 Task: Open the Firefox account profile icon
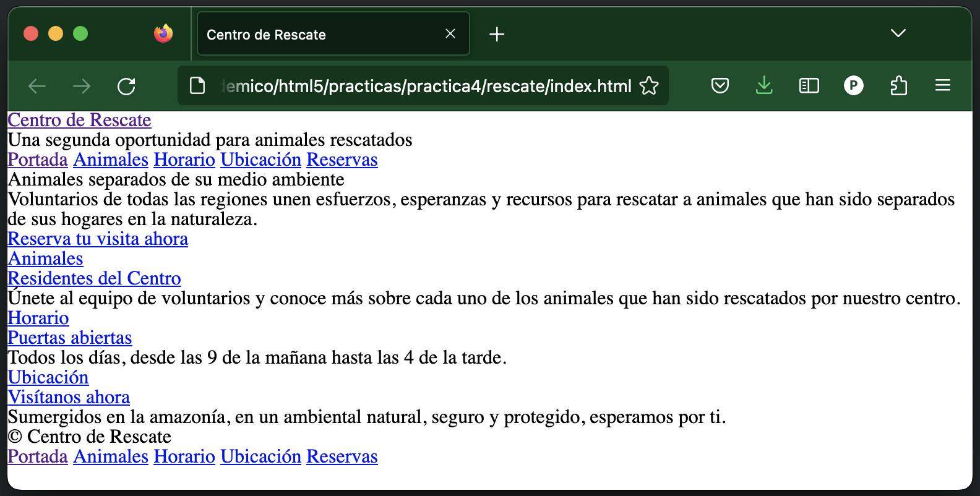pyautogui.click(x=853, y=85)
